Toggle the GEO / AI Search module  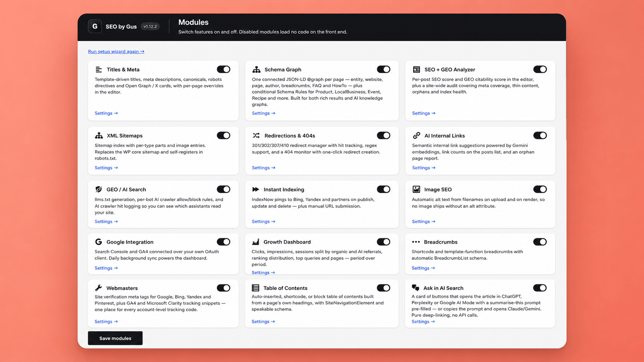coord(223,189)
